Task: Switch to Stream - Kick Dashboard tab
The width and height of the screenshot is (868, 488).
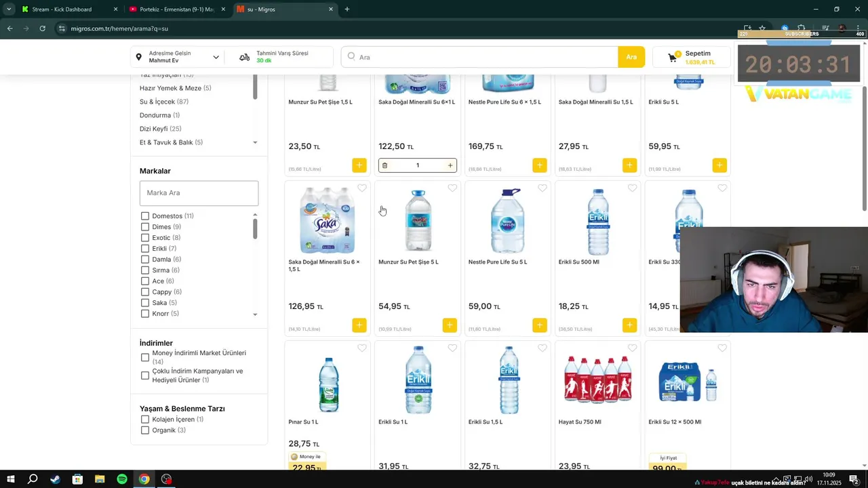Action: click(x=68, y=9)
